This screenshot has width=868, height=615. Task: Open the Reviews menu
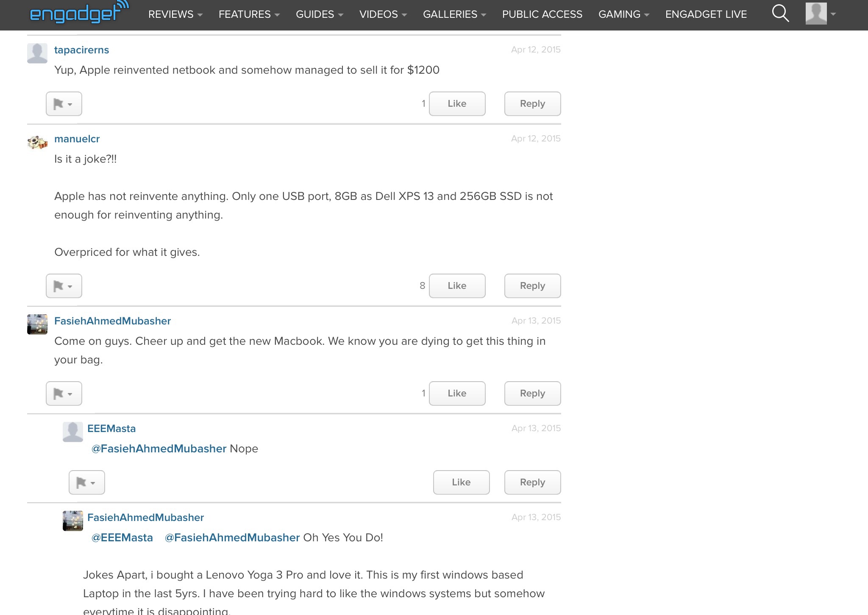(175, 14)
